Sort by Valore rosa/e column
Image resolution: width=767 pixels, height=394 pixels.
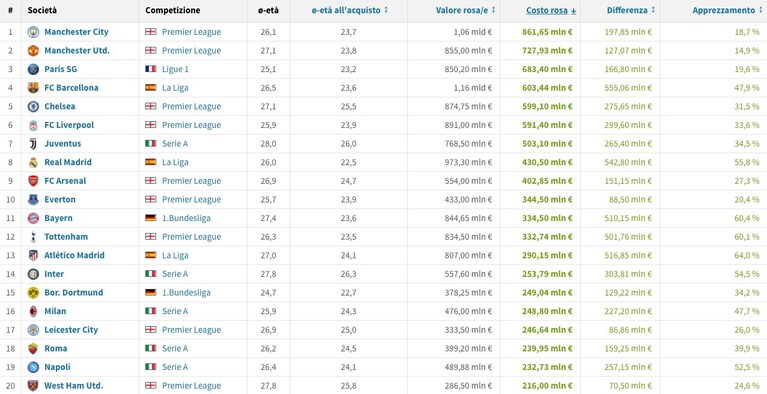point(466,10)
